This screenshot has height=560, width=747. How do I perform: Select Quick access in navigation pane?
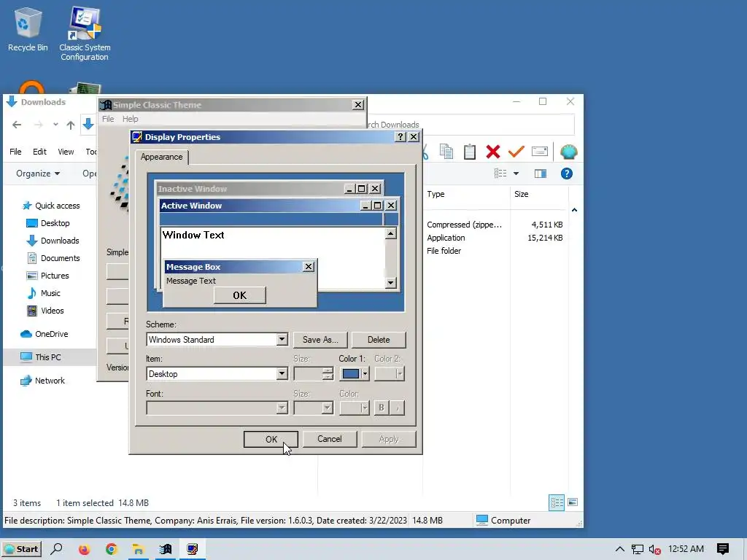51,206
